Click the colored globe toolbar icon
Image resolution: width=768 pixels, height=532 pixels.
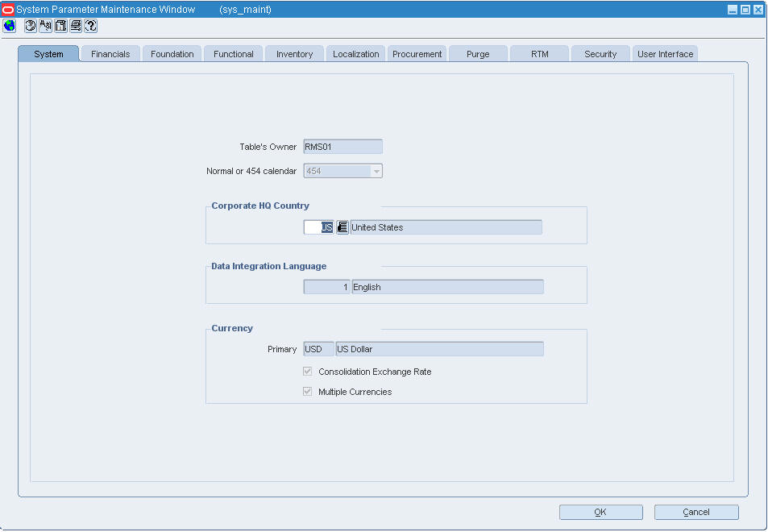point(10,26)
